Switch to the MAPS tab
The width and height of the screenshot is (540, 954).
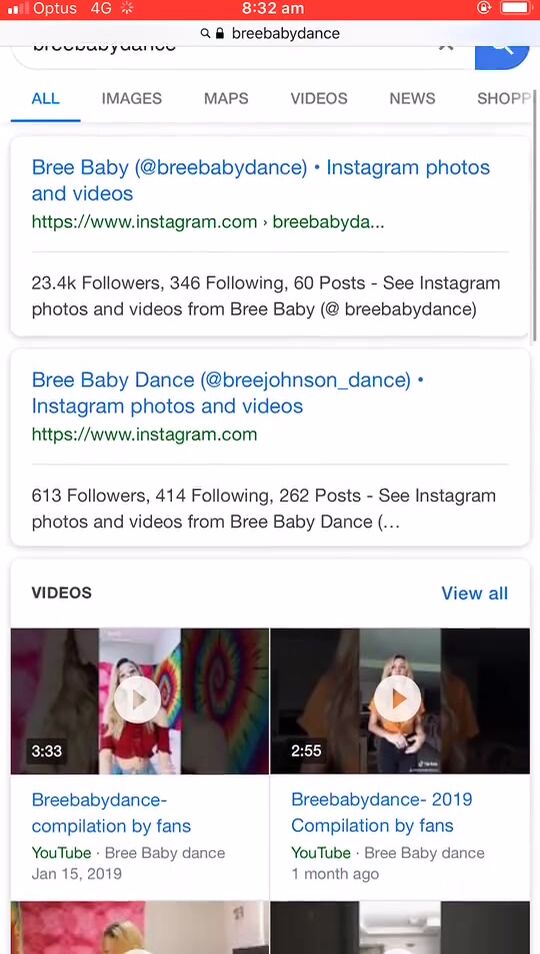(226, 99)
